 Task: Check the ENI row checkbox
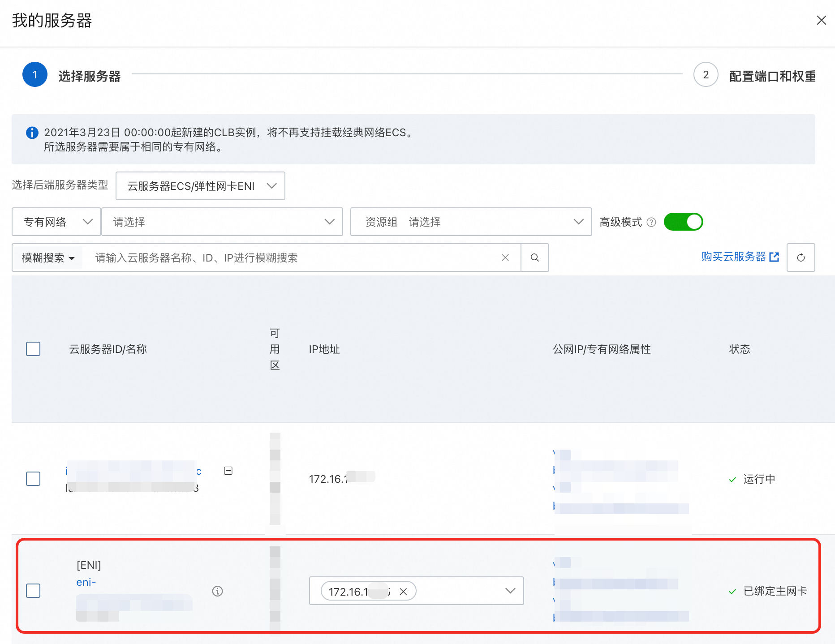pyautogui.click(x=33, y=591)
